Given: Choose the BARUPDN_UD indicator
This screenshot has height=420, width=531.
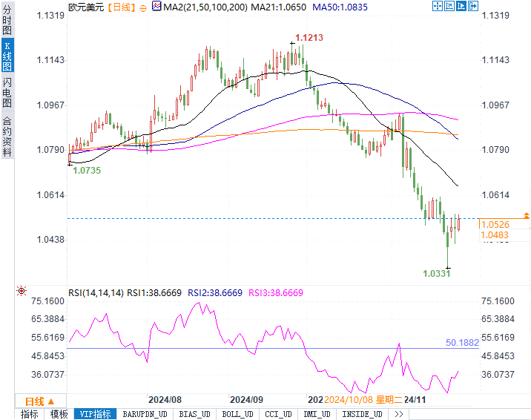Looking at the screenshot, I should point(145,414).
